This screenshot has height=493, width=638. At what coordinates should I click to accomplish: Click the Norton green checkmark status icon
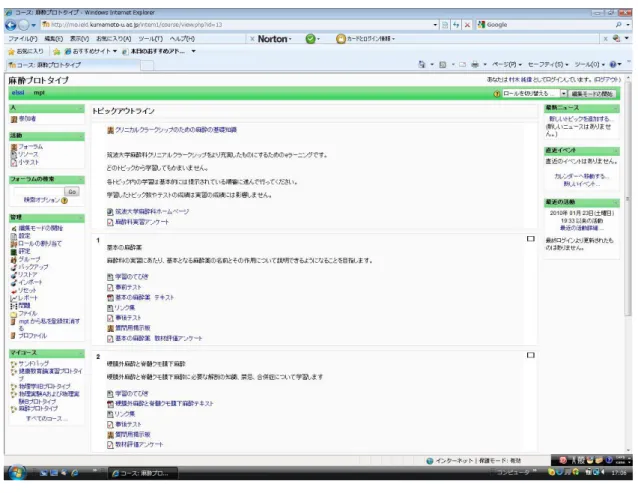point(310,39)
